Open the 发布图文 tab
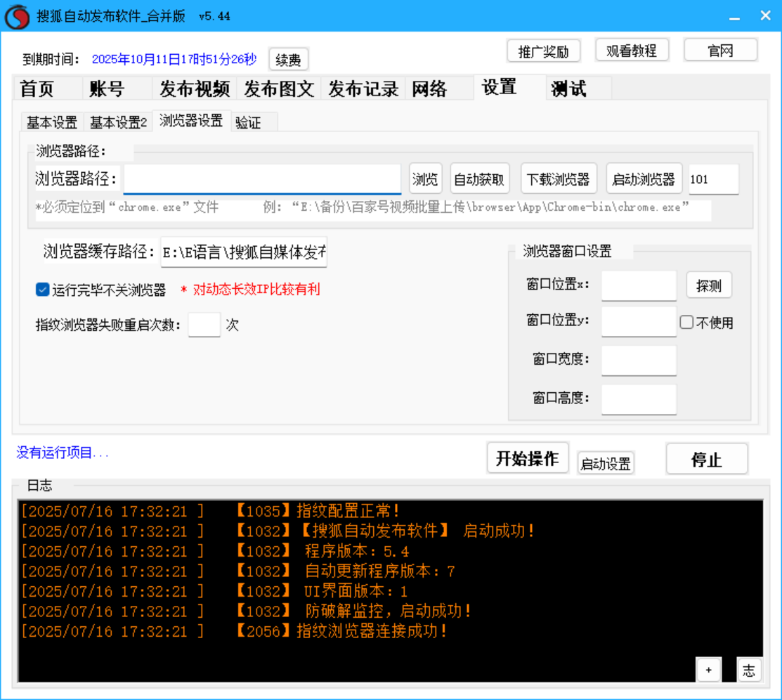The width and height of the screenshot is (782, 700). (279, 89)
